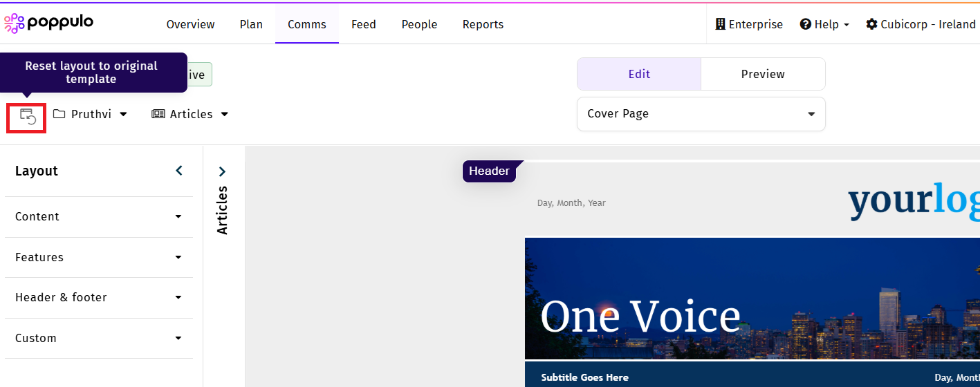Switch to Preview mode

click(x=762, y=74)
